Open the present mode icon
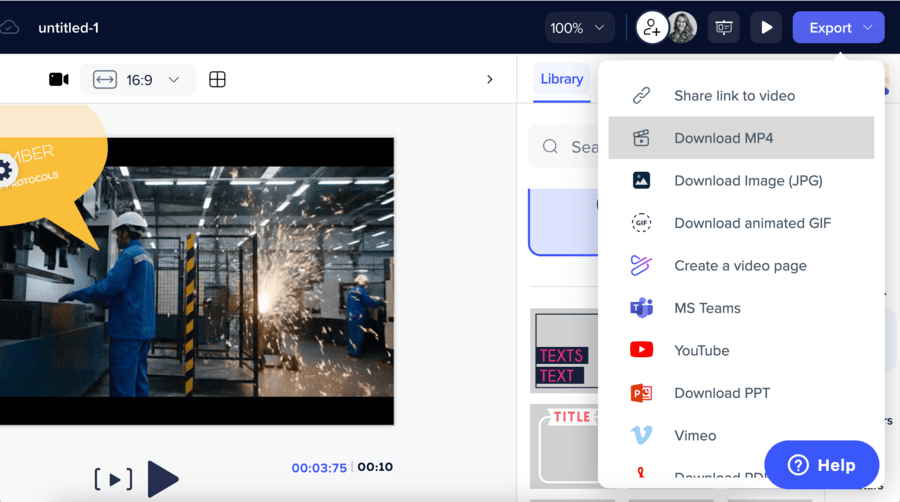Image resolution: width=900 pixels, height=502 pixels. pyautogui.click(x=724, y=28)
